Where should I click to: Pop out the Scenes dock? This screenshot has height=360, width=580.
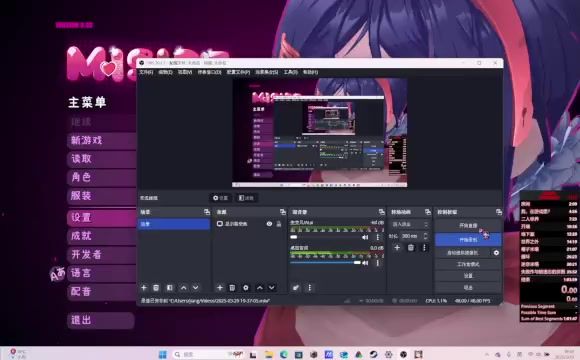click(x=207, y=212)
